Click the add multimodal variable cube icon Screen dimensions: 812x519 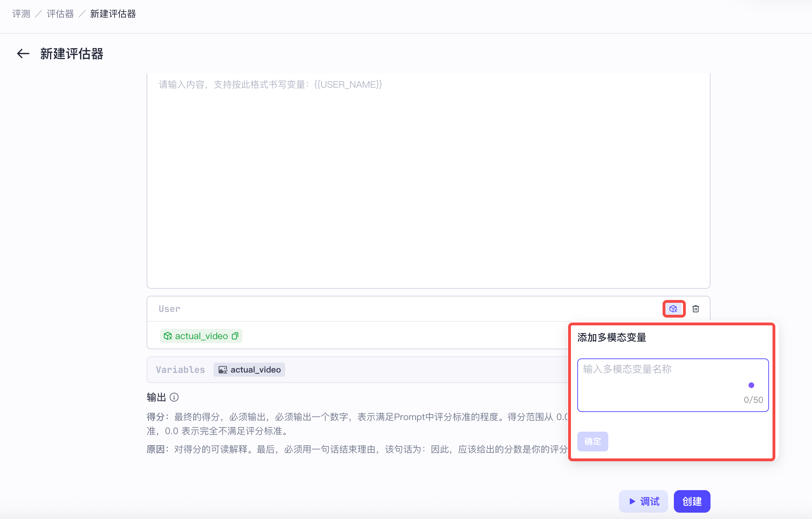pyautogui.click(x=673, y=309)
